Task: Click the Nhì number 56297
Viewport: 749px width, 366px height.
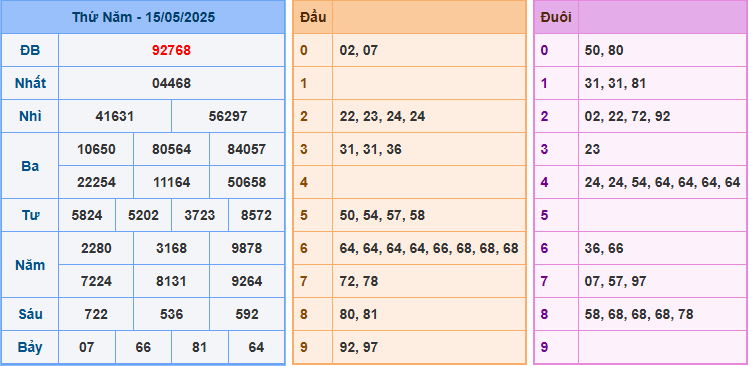Action: coord(228,116)
